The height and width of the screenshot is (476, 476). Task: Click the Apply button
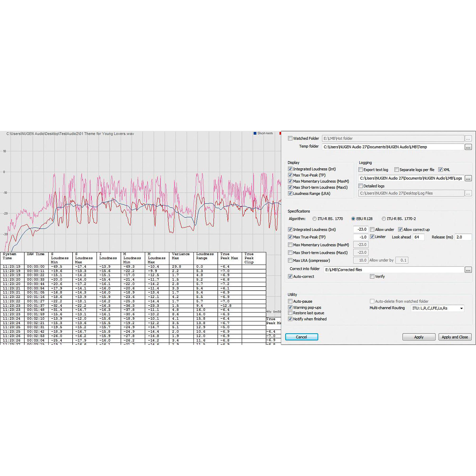coord(419,337)
